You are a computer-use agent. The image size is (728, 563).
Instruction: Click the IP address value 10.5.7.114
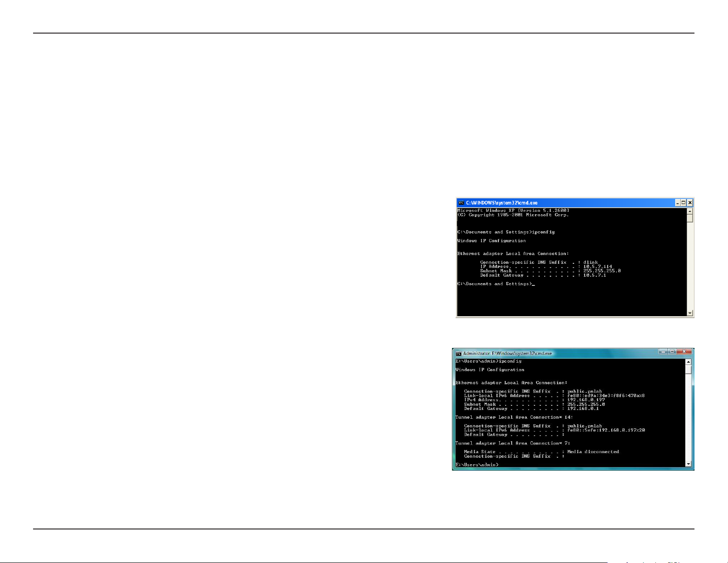(598, 267)
